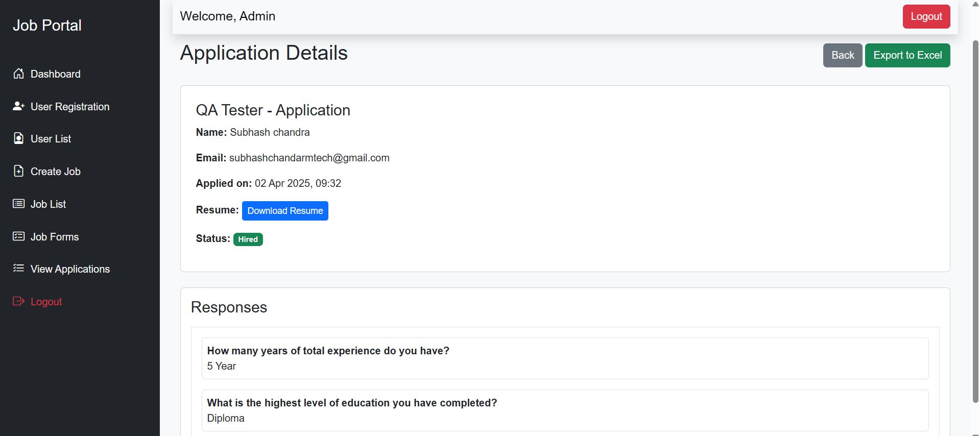Image resolution: width=980 pixels, height=436 pixels.
Task: Click the sidebar Logout arrow icon
Action: point(19,301)
